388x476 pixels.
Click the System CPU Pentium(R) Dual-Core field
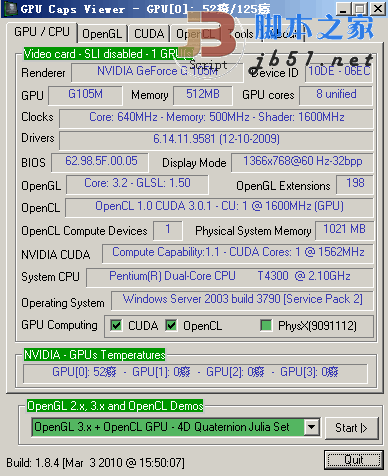point(230,277)
